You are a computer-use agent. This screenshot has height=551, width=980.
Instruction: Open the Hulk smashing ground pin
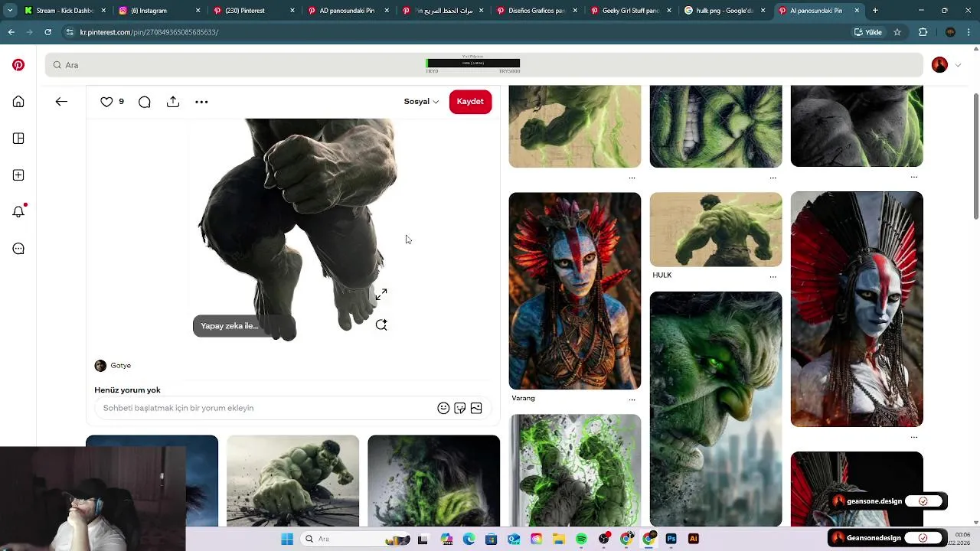coord(292,481)
